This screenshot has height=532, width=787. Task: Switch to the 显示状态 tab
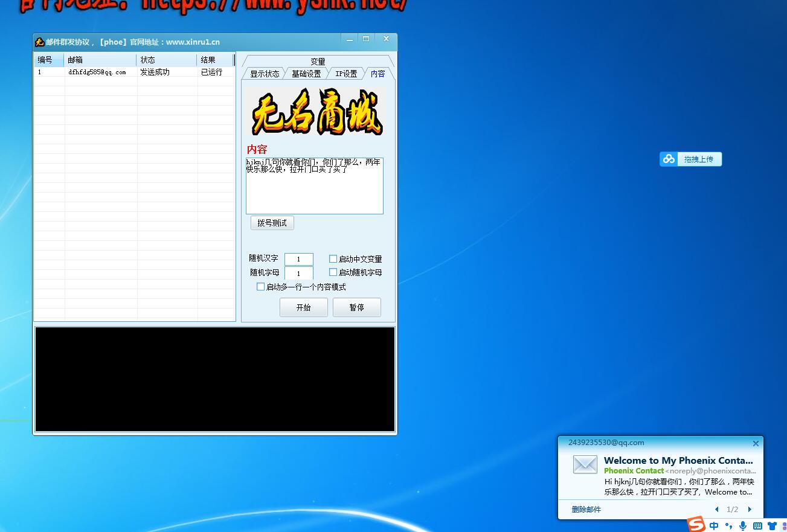point(265,74)
